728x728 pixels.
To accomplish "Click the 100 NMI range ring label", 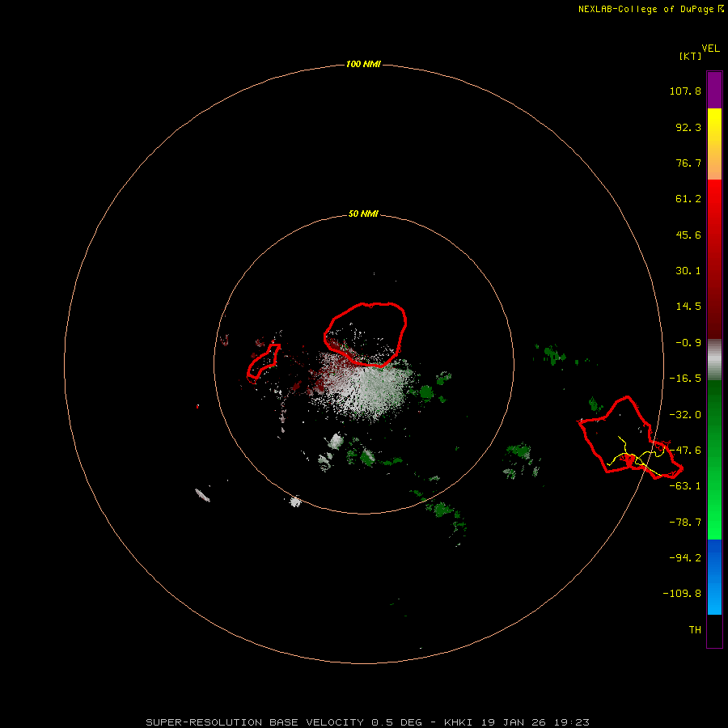I will click(363, 64).
